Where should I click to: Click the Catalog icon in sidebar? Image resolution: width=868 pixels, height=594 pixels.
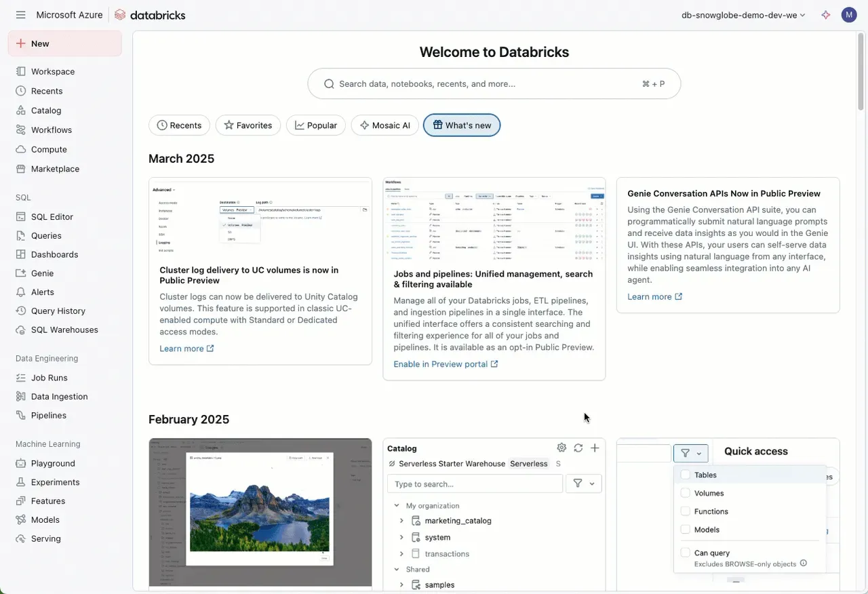(x=21, y=111)
